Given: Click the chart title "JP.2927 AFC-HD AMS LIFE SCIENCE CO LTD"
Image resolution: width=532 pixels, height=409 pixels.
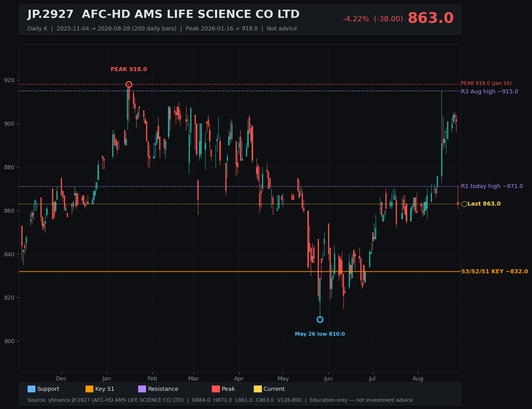Looking at the screenshot, I should 164,14.
